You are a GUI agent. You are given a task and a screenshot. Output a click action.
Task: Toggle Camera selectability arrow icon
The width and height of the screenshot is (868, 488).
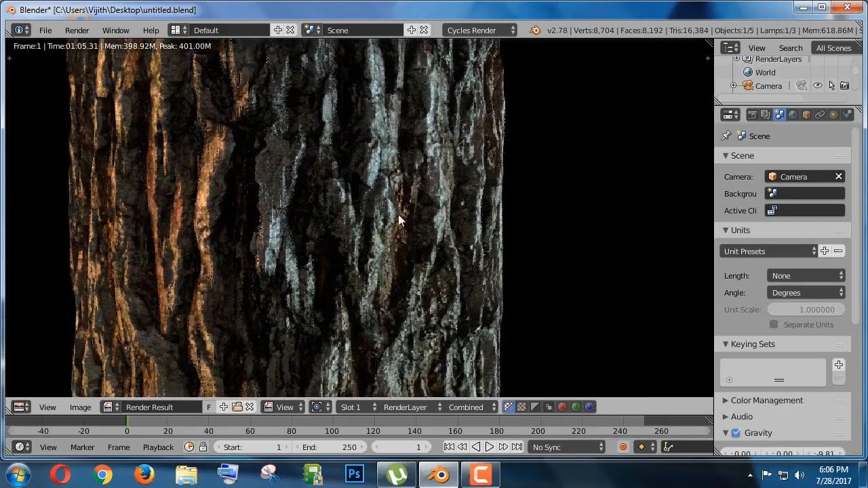point(831,85)
